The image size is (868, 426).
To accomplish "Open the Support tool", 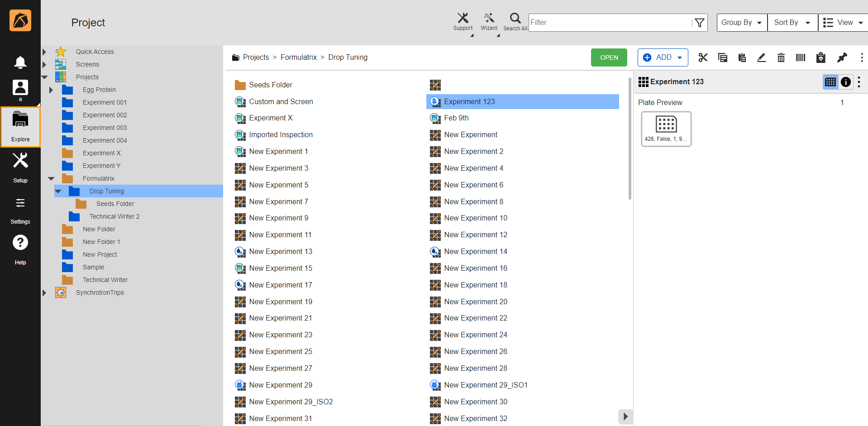I will (x=463, y=21).
